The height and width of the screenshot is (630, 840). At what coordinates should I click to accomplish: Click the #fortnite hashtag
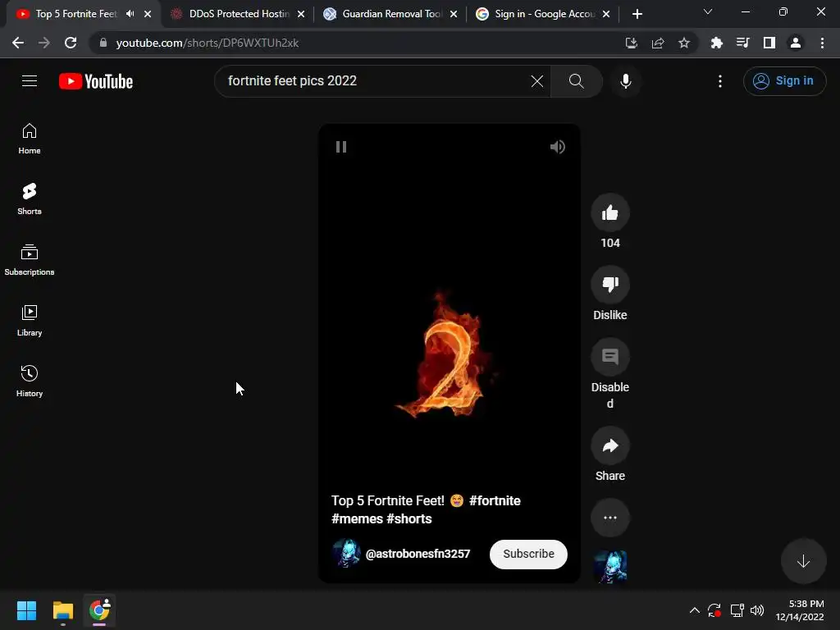click(x=495, y=500)
